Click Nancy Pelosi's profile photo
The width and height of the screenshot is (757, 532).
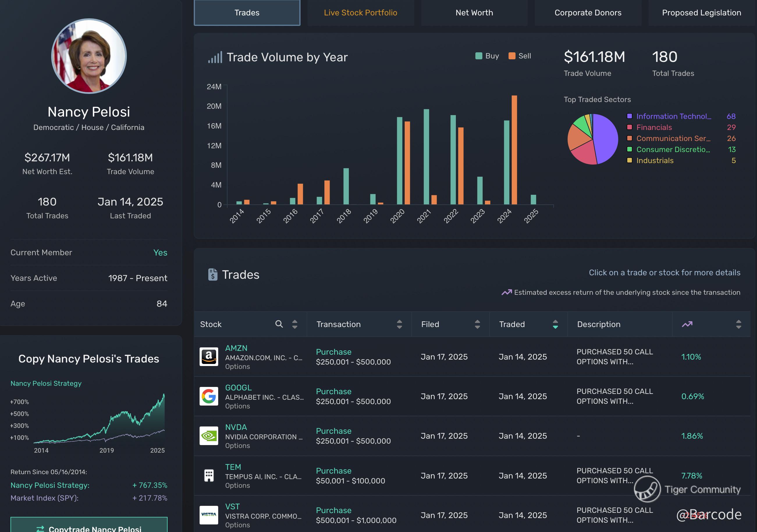click(x=89, y=56)
